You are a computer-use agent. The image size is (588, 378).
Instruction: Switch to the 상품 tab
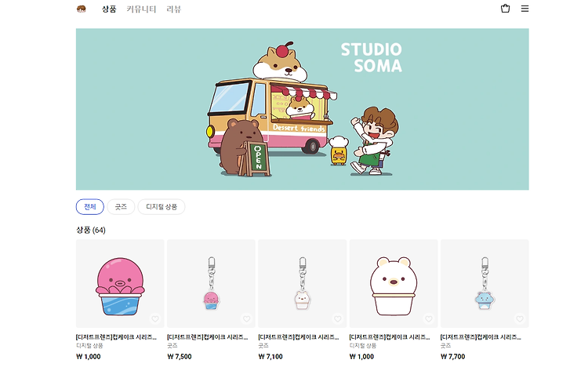pyautogui.click(x=109, y=9)
